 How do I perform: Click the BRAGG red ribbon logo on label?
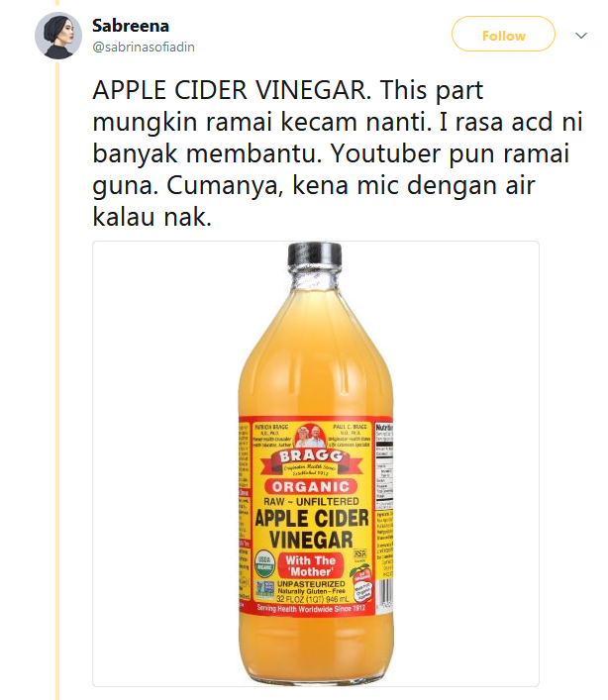tap(311, 461)
